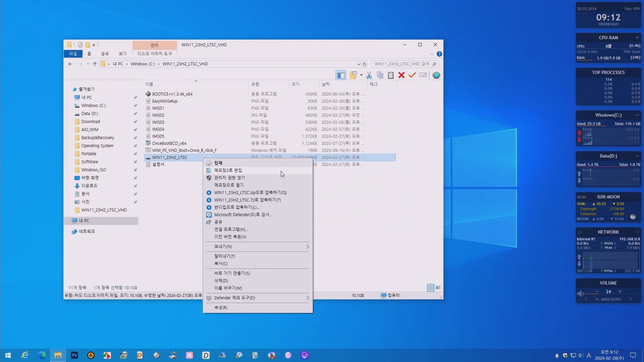The height and width of the screenshot is (362, 644).
Task: Click the Classic Shell seashell icon
Action: [436, 75]
